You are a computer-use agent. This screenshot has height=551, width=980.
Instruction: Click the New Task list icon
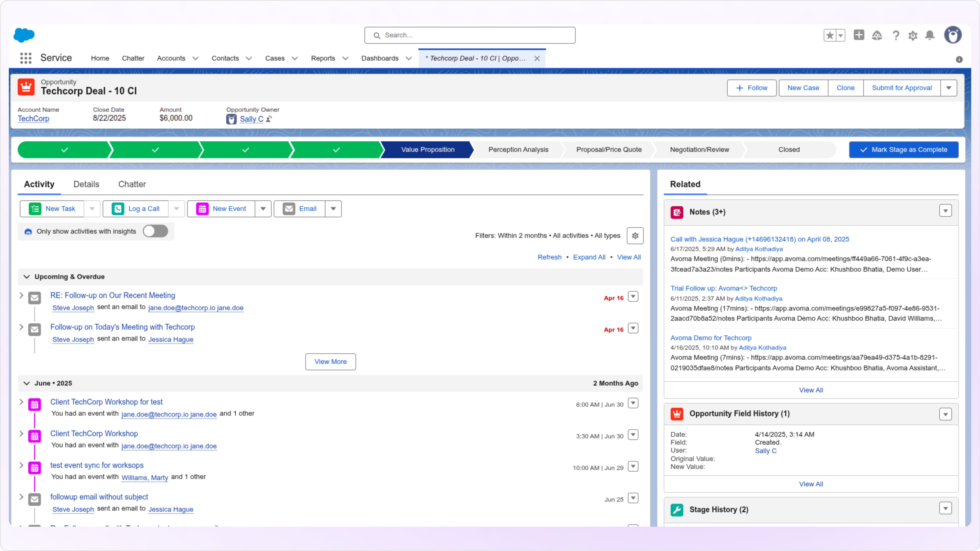coord(35,209)
